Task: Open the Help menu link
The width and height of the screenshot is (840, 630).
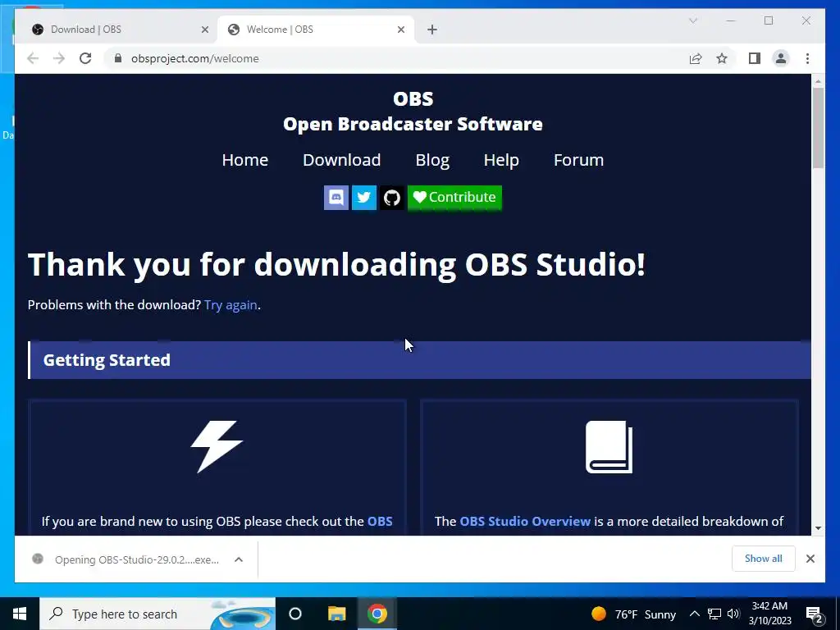Action: click(x=501, y=160)
